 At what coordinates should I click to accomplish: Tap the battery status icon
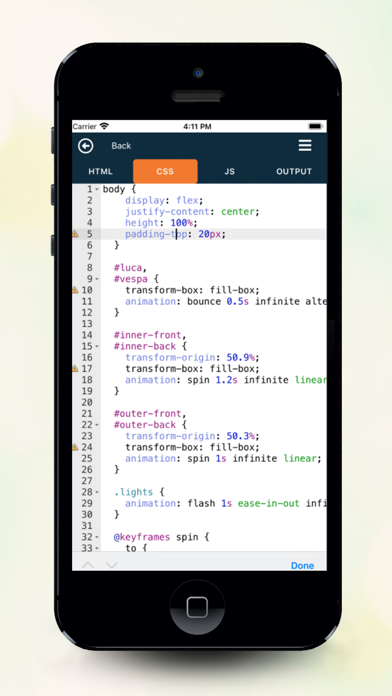(315, 127)
